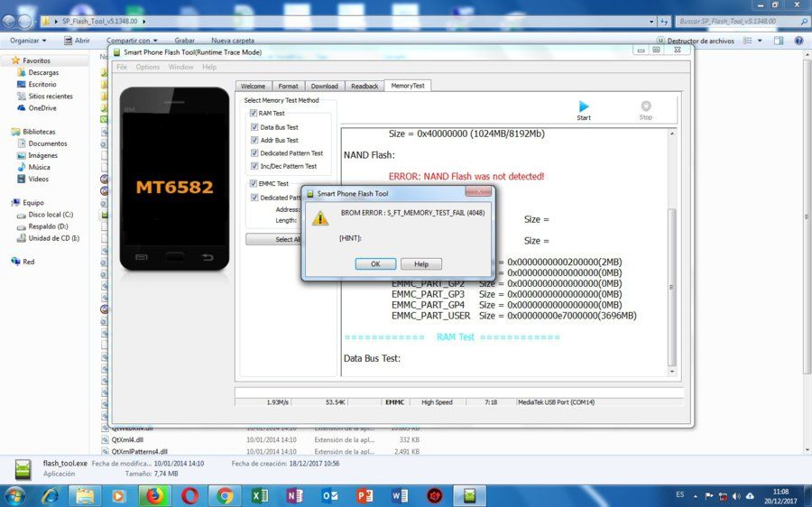This screenshot has width=812, height=507.
Task: Click Help in the BROM ERROR dialog
Action: pos(421,264)
